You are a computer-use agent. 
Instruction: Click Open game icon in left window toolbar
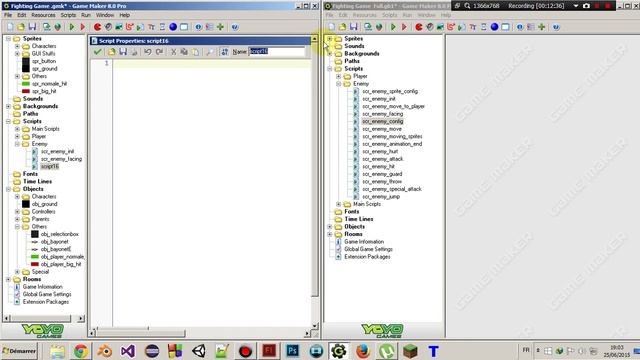pyautogui.click(x=21, y=27)
